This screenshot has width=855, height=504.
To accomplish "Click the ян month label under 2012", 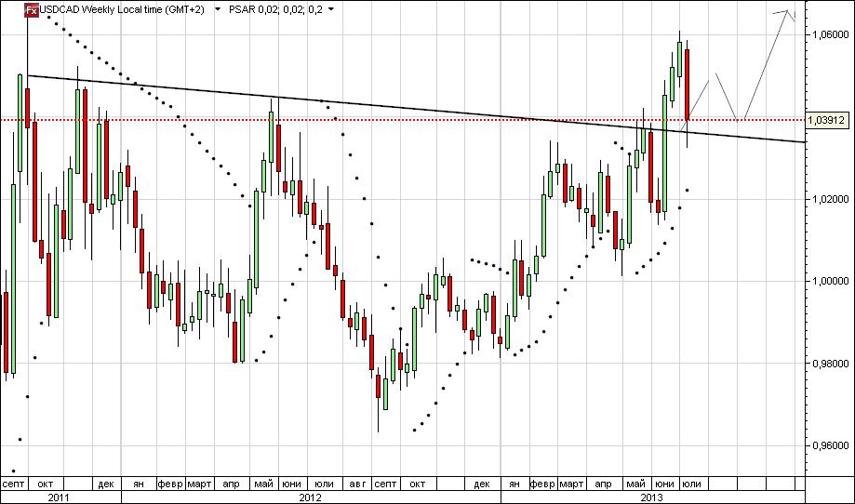I will click(x=139, y=484).
